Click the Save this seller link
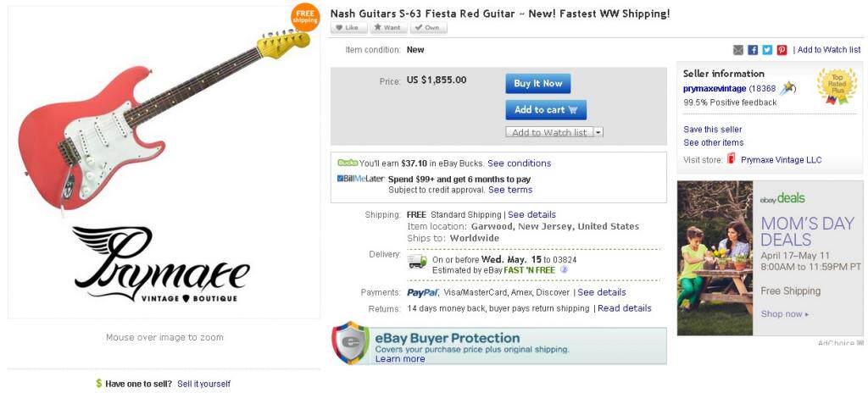This screenshot has height=404, width=868. 712,130
